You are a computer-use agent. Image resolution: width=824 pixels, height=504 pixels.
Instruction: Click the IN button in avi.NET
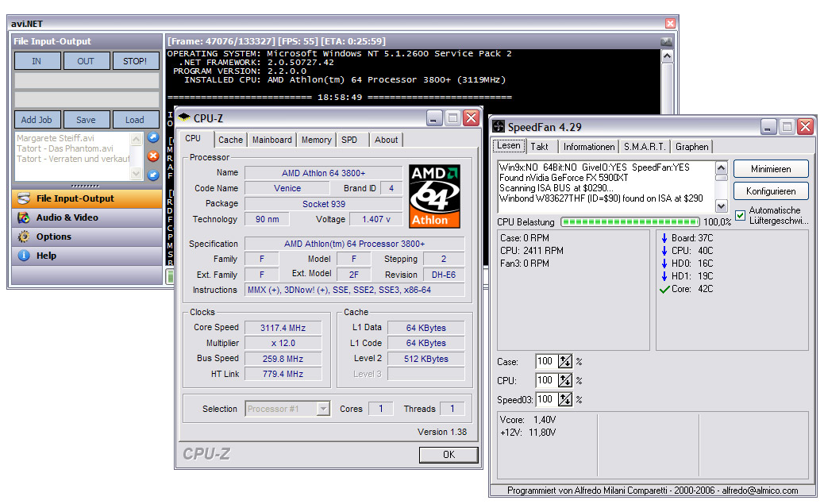click(37, 61)
